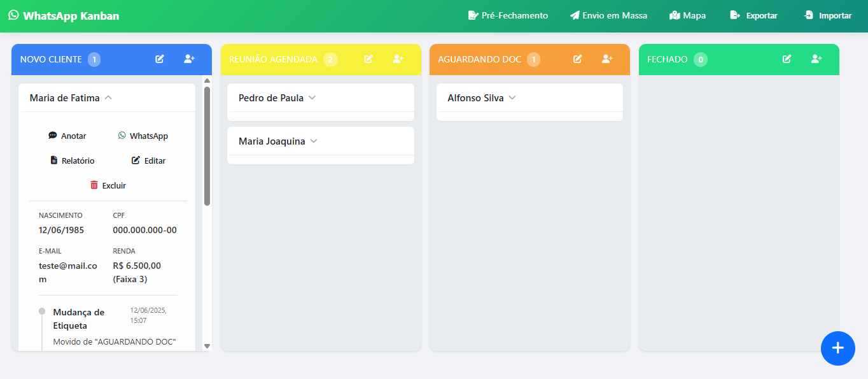
Task: Expand the Pedro de Paula card
Action: [312, 98]
